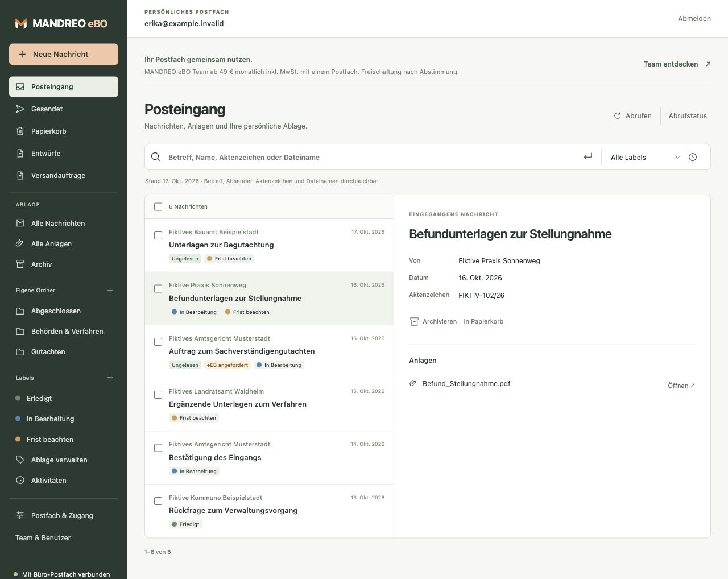Filter by the green Erledigt sidebar label

point(64,398)
